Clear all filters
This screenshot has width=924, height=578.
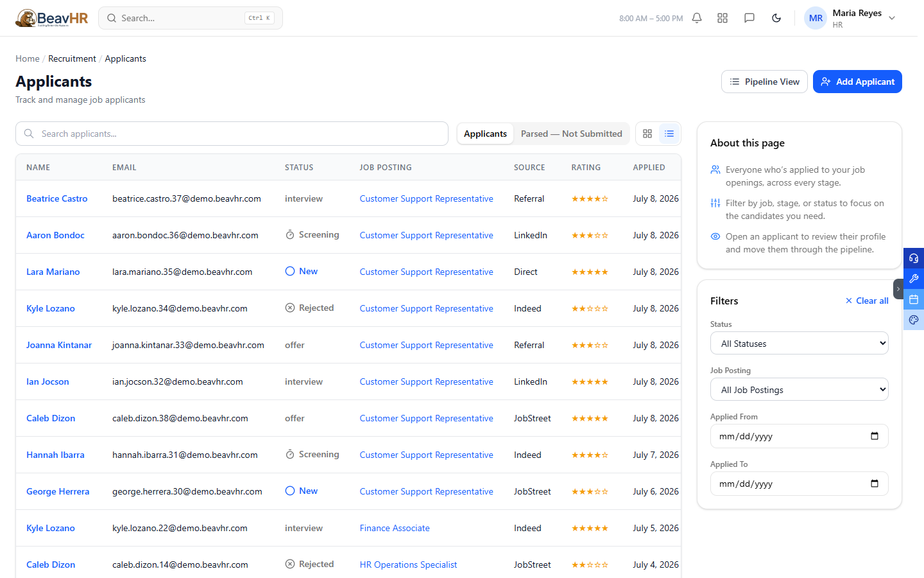(867, 301)
